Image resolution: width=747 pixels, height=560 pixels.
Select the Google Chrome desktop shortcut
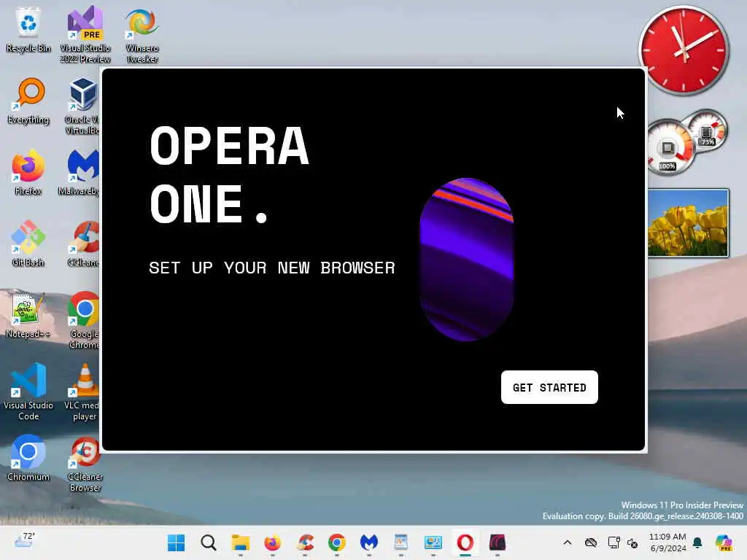click(x=84, y=320)
